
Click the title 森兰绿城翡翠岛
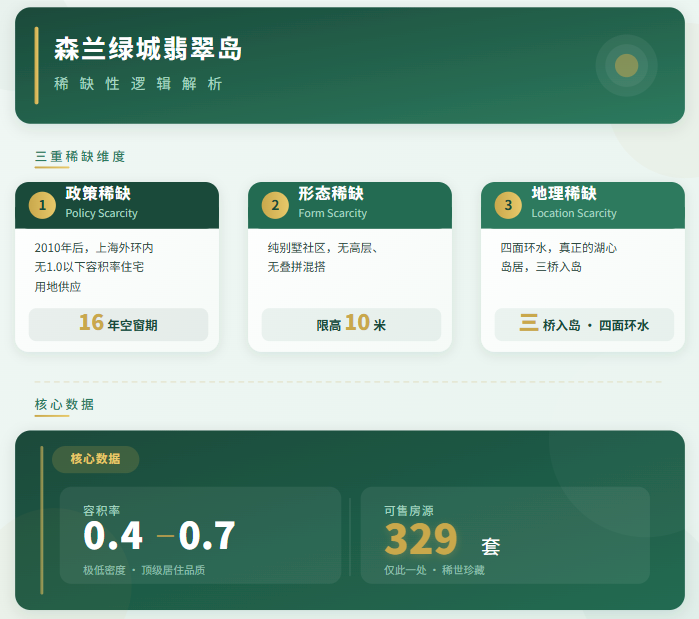(x=148, y=49)
